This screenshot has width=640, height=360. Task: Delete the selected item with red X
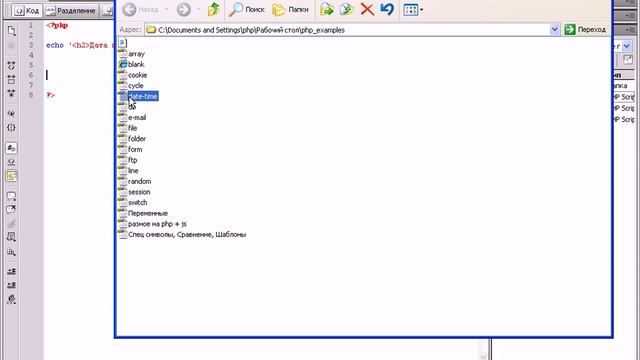point(367,9)
